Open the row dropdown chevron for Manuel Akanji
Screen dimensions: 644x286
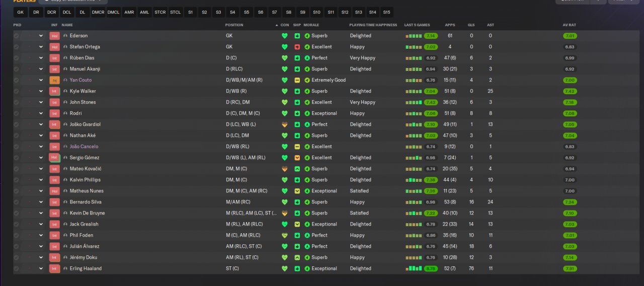coord(41,69)
